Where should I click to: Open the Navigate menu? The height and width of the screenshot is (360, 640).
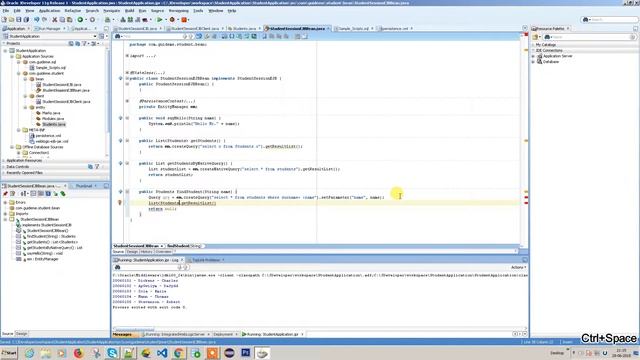111,11
